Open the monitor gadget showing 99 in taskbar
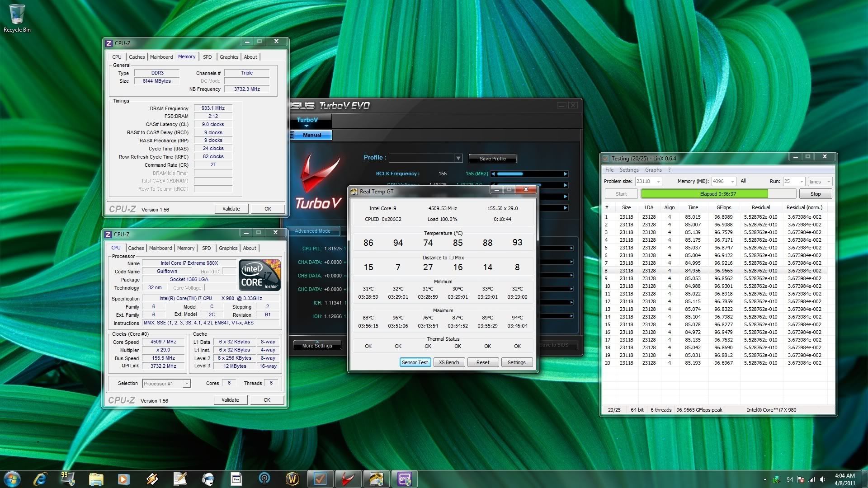Screen dimensions: 868x488 pos(68,479)
